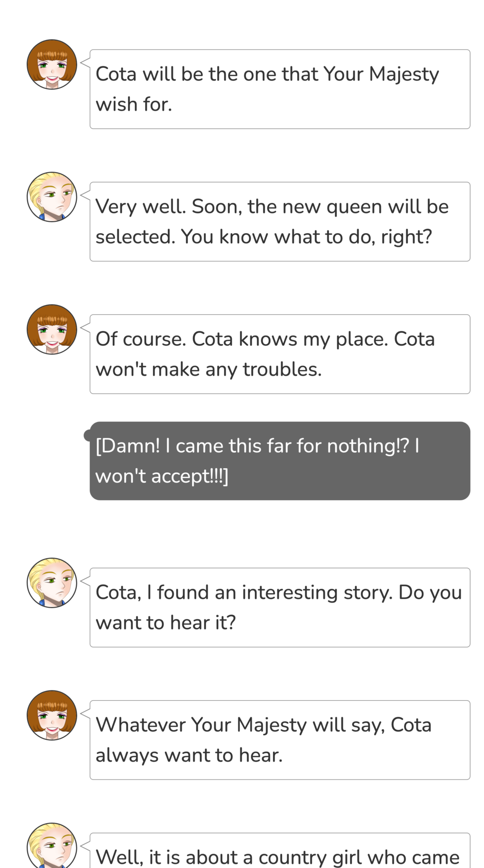484x868 pixels.
Task: Select the "Cota will be the one" speech bubble
Action: click(280, 89)
